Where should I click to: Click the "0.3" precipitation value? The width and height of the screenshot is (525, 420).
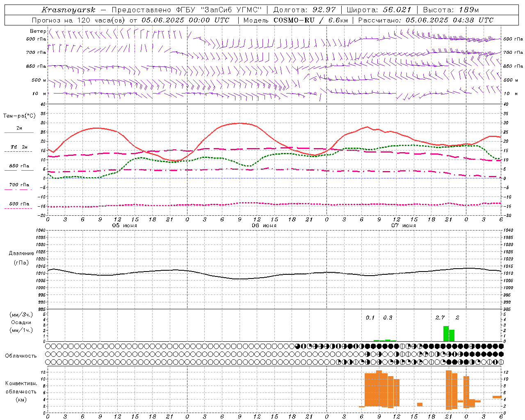[x=388, y=317]
